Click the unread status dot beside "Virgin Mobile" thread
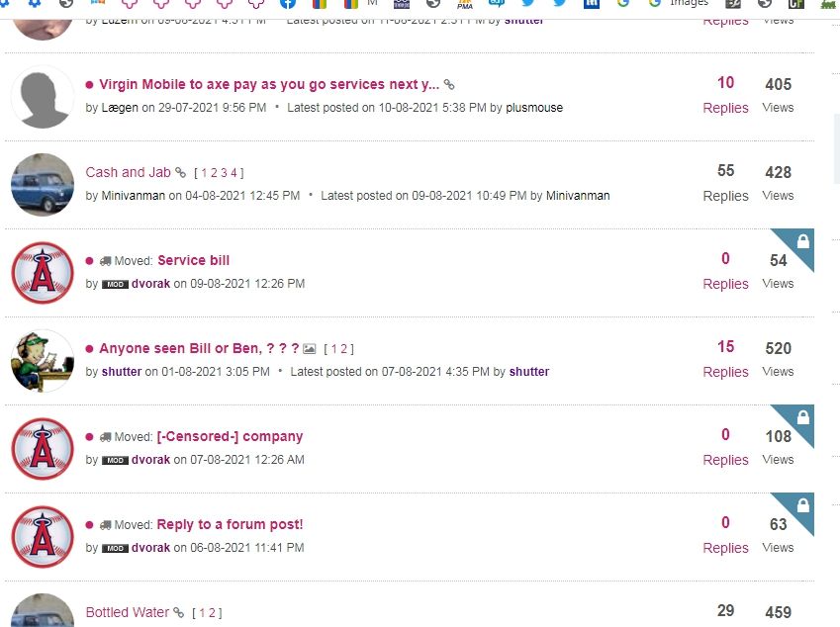This screenshot has height=627, width=840. point(90,84)
